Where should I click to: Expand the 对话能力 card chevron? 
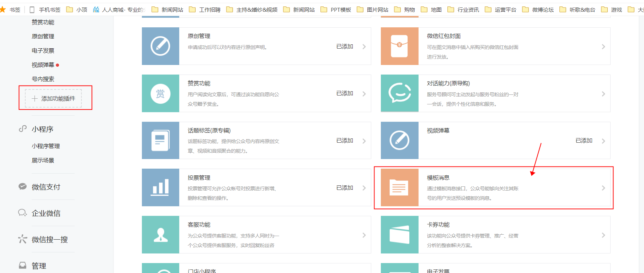[x=603, y=94]
